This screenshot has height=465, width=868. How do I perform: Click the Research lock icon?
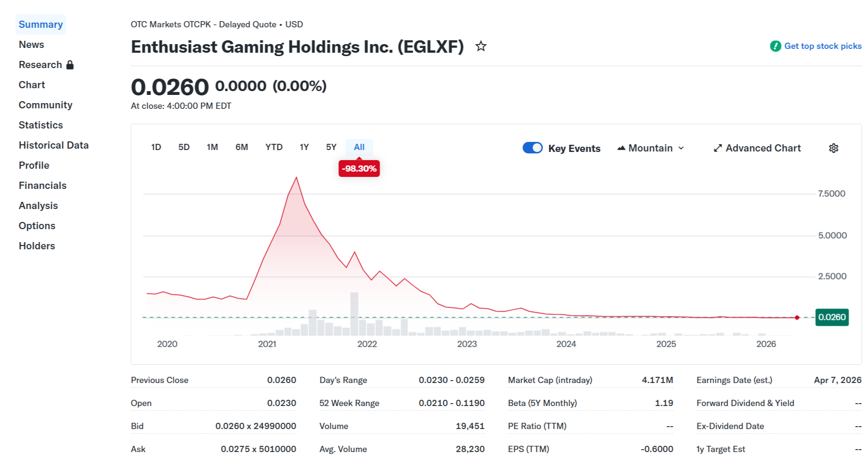[x=70, y=65]
